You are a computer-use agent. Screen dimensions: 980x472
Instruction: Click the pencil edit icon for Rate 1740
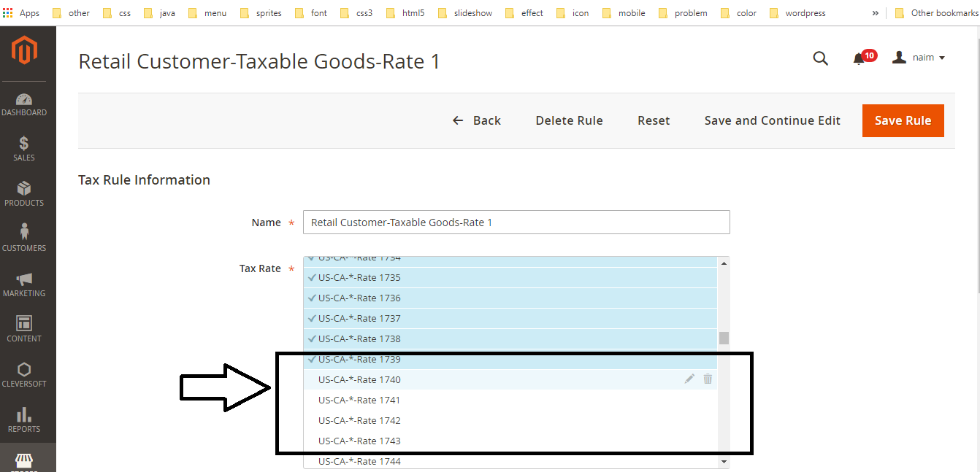pos(689,379)
